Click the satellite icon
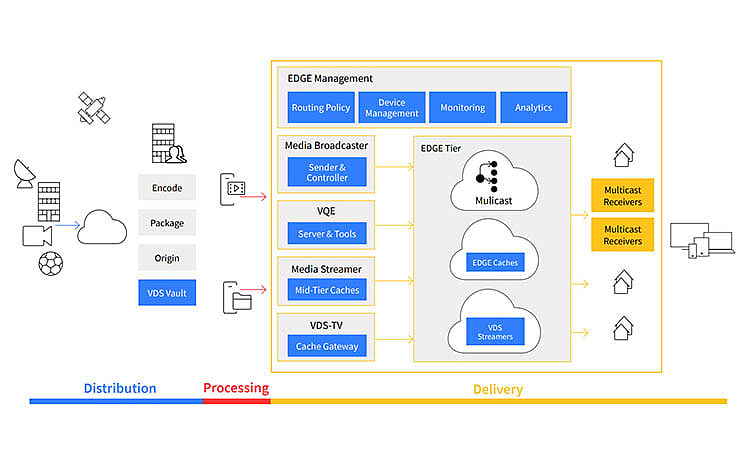The image size is (740, 453). pos(93,107)
